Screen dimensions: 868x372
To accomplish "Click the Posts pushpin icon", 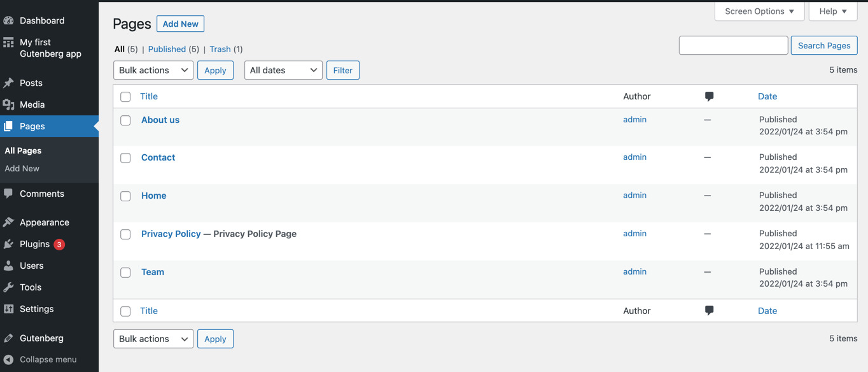I will pos(8,83).
